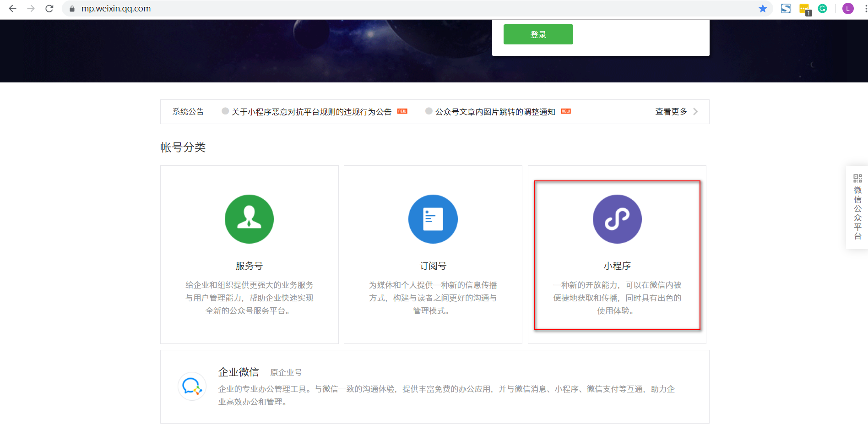Open the yellow chat extension icon
Viewport: 868px width, 441px height.
(x=805, y=9)
